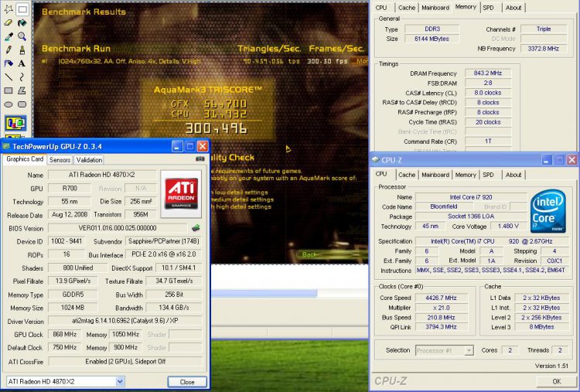Open Mainboard tab in CPU-Z memory Timings window
Screen dimensions: 580x392
click(x=435, y=8)
